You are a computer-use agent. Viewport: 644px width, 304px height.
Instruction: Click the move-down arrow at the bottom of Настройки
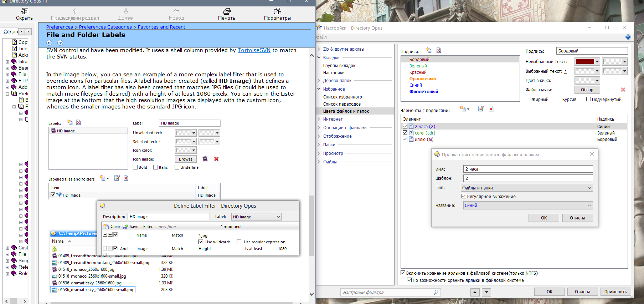[486, 292]
